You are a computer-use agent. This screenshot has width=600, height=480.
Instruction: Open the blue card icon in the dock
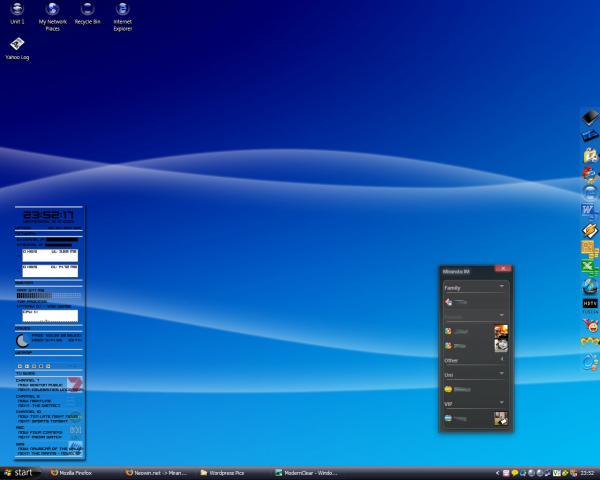coord(590,136)
